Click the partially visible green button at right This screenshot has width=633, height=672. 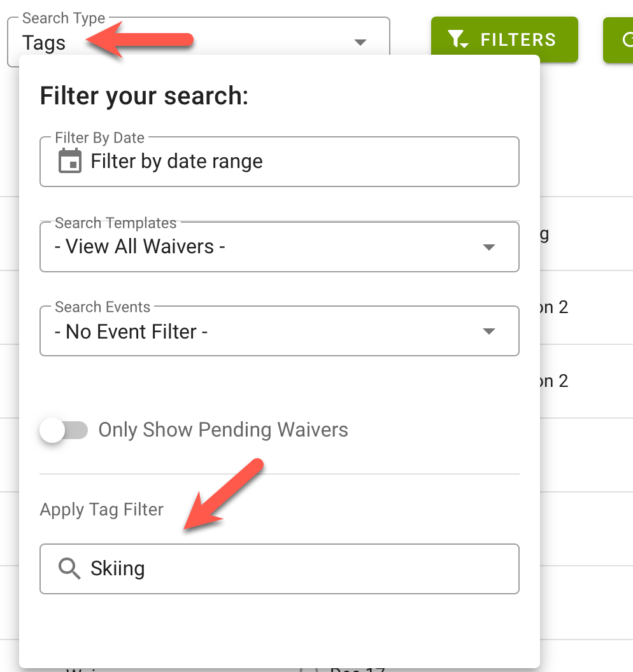(x=618, y=40)
